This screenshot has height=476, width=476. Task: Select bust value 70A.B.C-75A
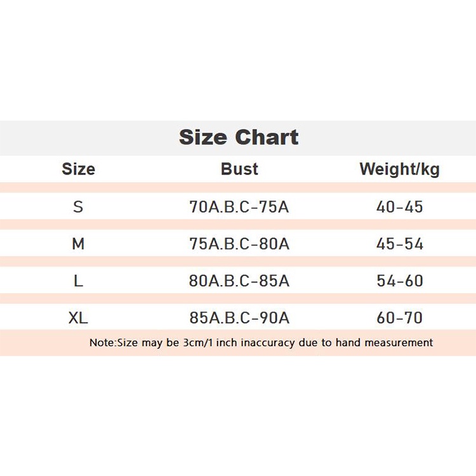coord(239,207)
